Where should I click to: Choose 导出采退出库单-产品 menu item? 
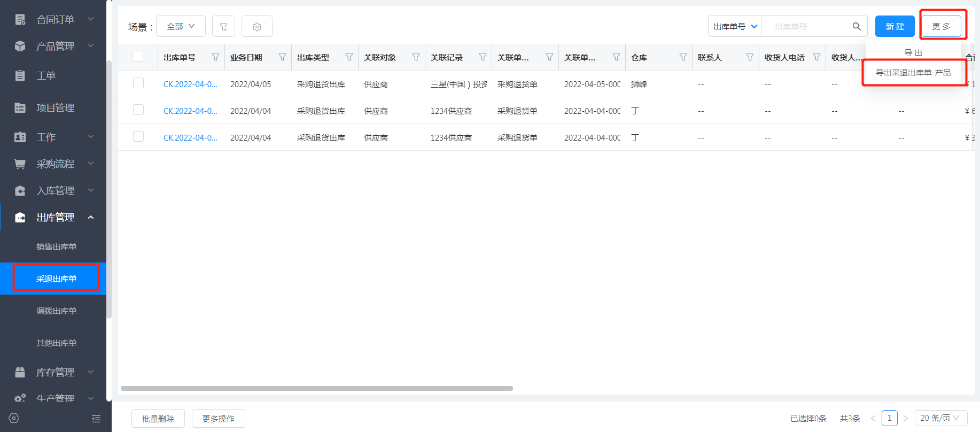(x=913, y=72)
